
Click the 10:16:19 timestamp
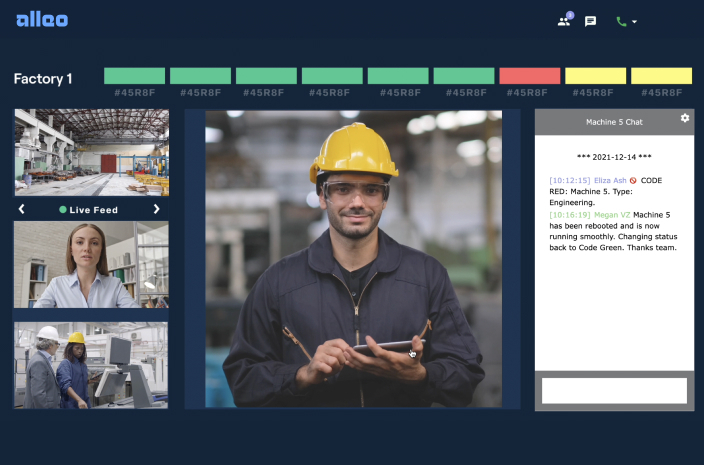coord(570,215)
